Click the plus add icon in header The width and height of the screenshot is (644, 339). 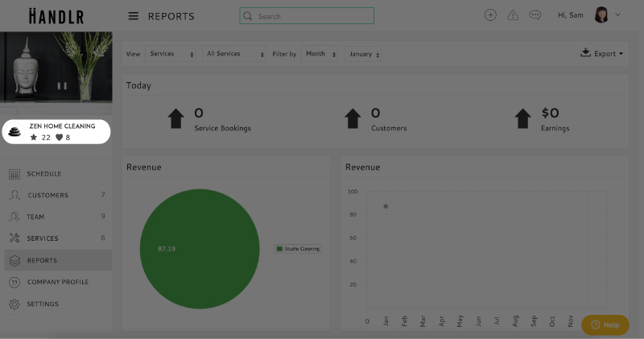[x=490, y=15]
